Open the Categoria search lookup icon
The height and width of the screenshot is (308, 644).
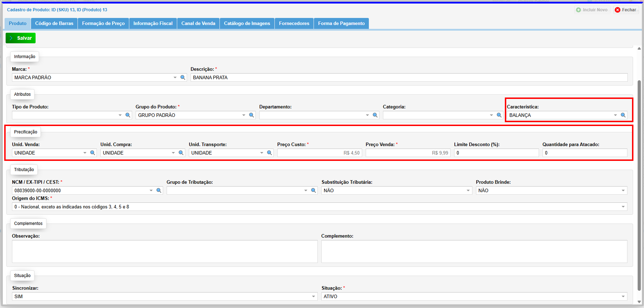click(499, 115)
